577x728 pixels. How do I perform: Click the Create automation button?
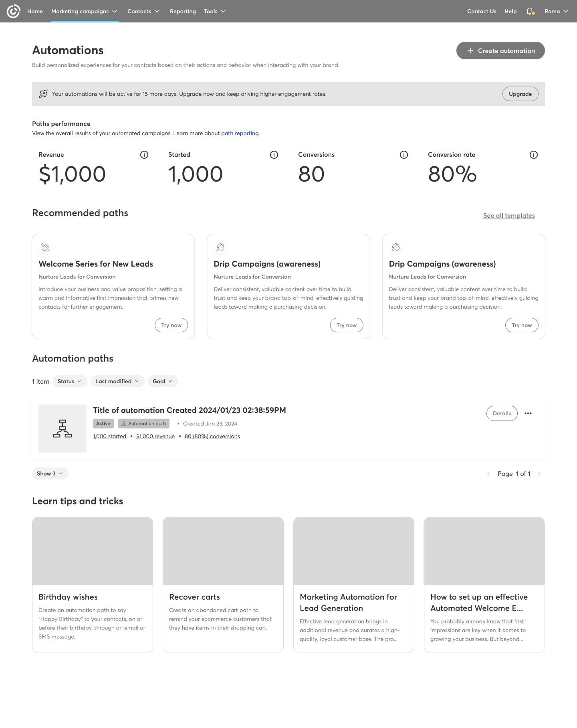pos(500,51)
